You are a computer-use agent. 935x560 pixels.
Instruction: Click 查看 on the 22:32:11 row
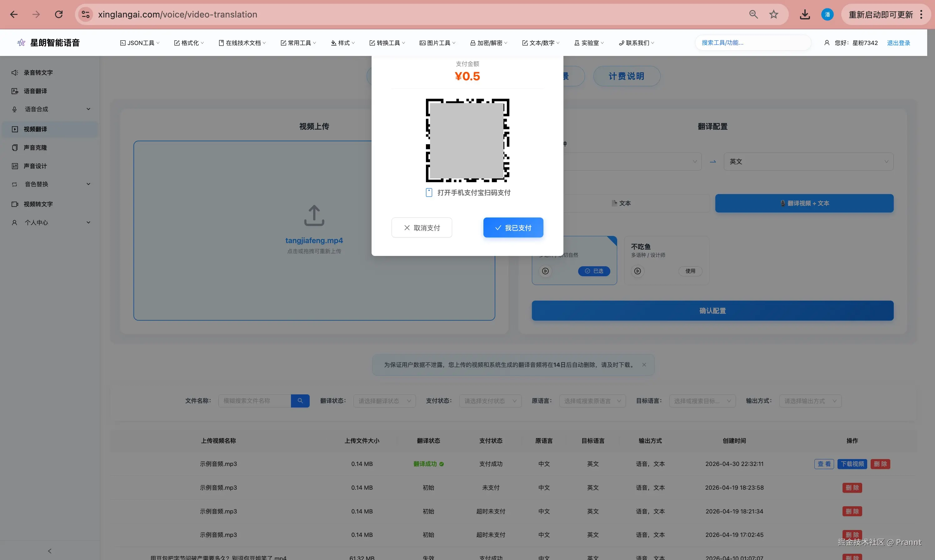[824, 464]
